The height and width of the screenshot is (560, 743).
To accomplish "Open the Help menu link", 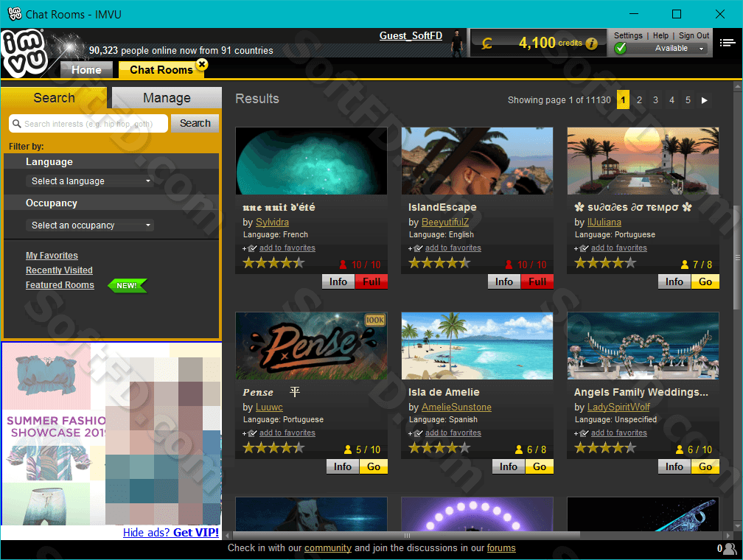I will click(660, 35).
